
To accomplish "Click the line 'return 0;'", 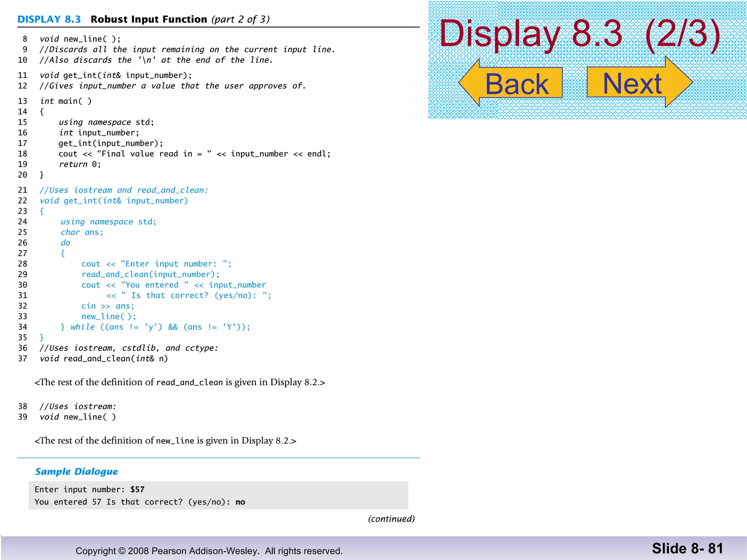I will (80, 164).
